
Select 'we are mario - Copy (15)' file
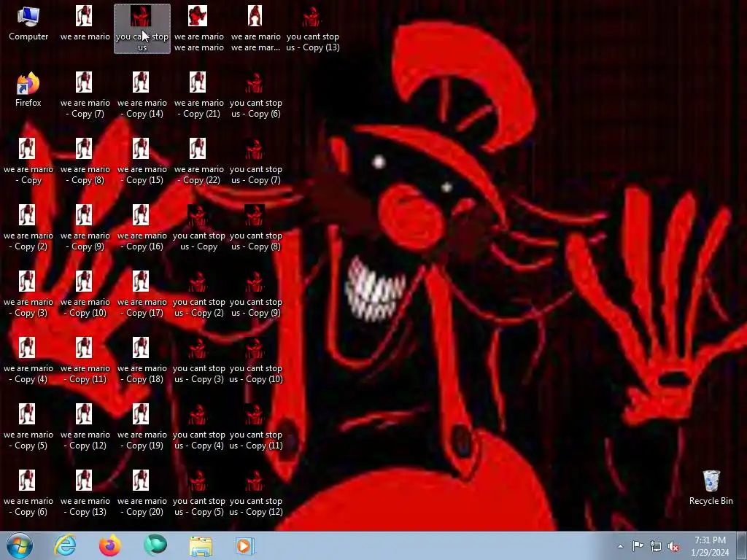(x=142, y=161)
